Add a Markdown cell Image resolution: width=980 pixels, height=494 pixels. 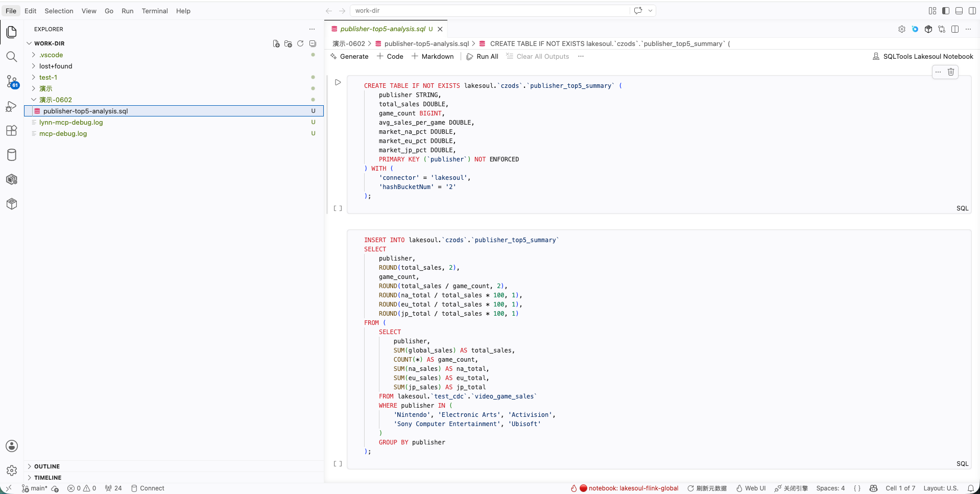[x=433, y=57]
